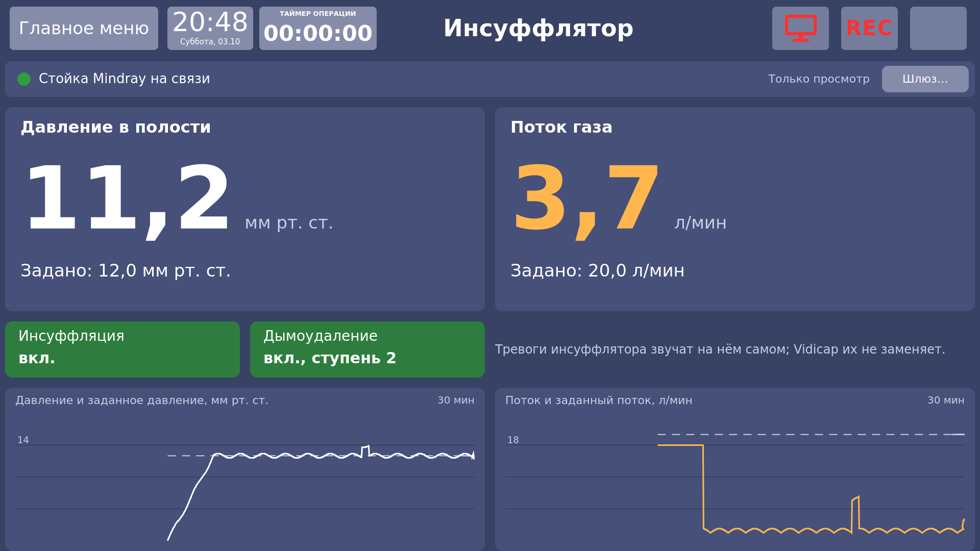Click Давление и заданное давление chart title
Screen dimensions: 980x551
[142, 400]
